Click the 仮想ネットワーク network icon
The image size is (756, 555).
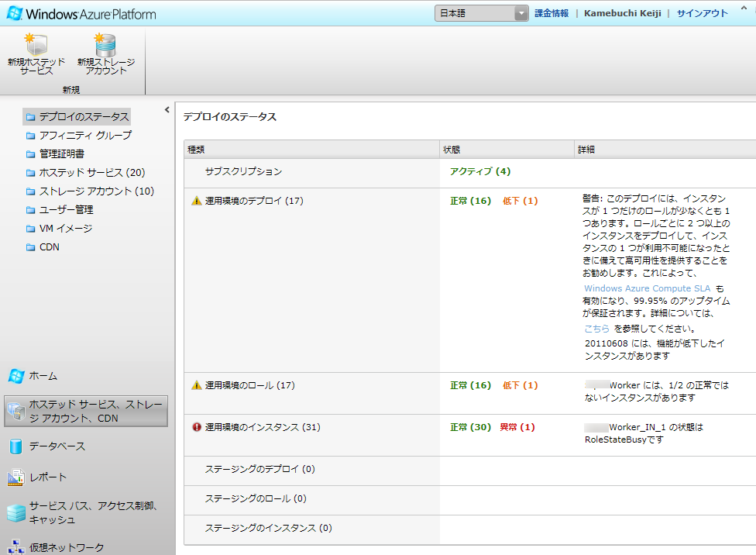pos(16,548)
